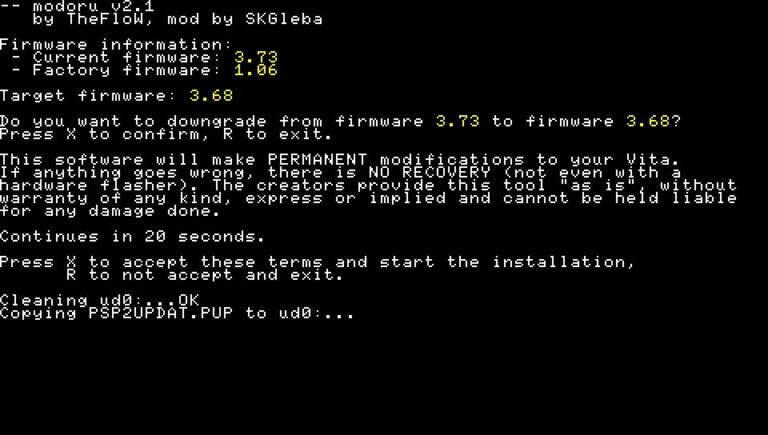Select the author credit 'by TheFloW, mod by SKGleba'
This screenshot has width=768, height=435.
(x=178, y=19)
